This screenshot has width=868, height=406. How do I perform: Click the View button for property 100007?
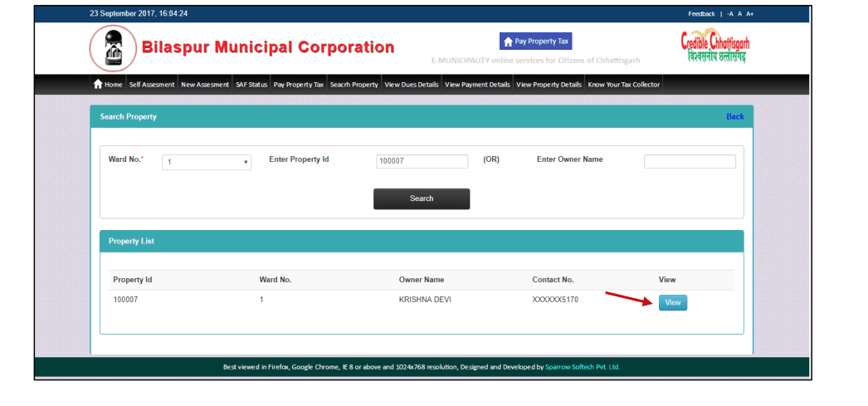673,302
